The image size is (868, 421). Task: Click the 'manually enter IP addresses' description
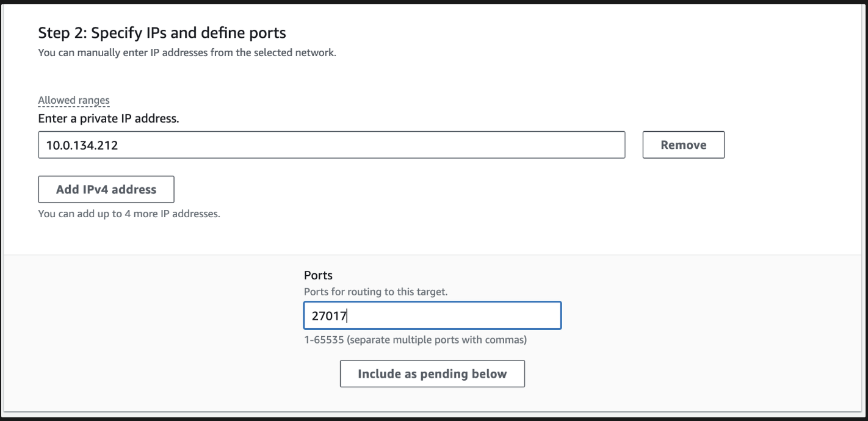pos(187,52)
